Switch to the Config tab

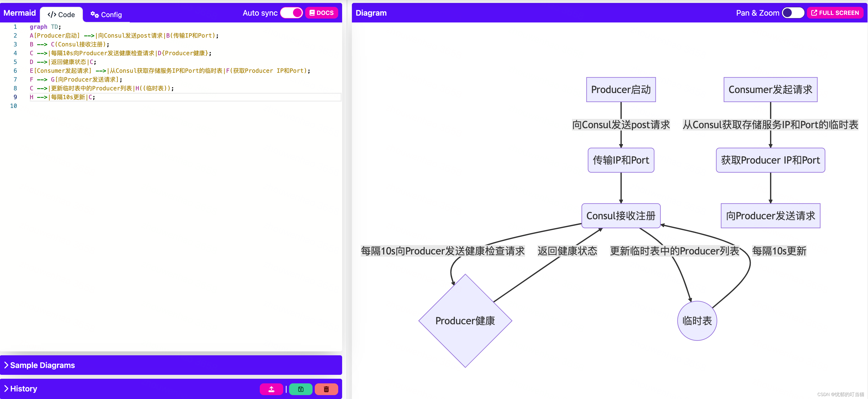[x=106, y=14]
